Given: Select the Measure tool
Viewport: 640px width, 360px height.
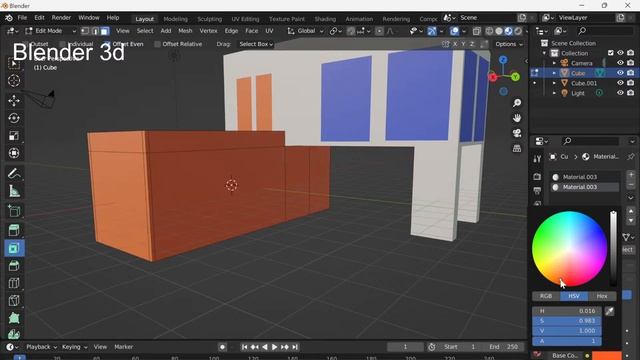Looking at the screenshot, I should (14, 191).
